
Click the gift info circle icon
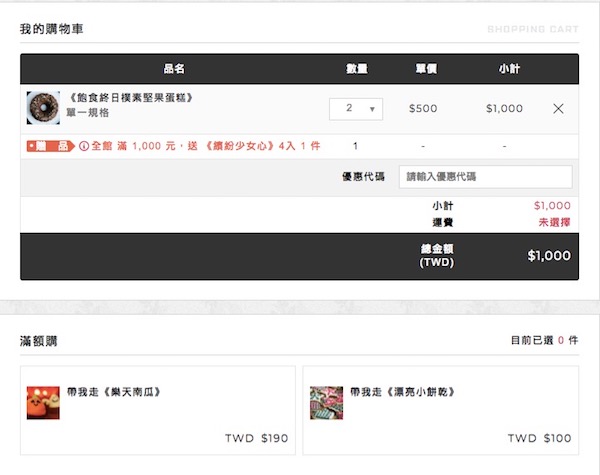pyautogui.click(x=84, y=146)
